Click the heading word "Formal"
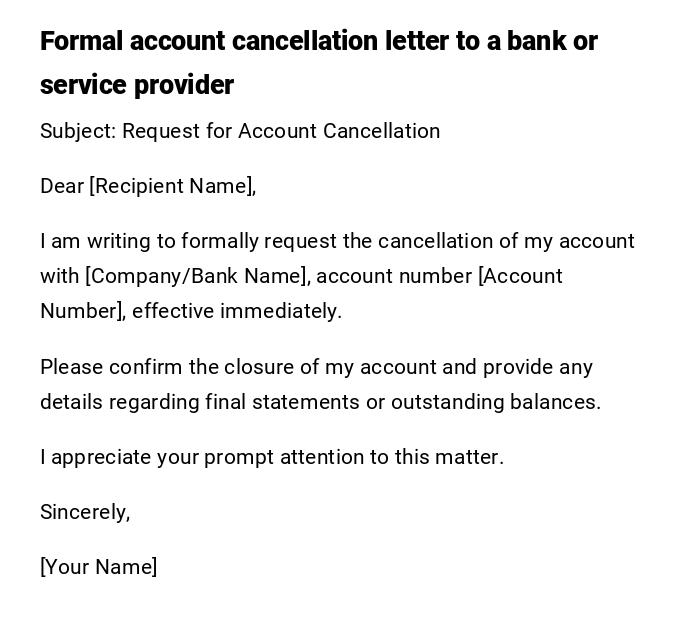Viewport: 700px width, 630px height. tap(82, 41)
